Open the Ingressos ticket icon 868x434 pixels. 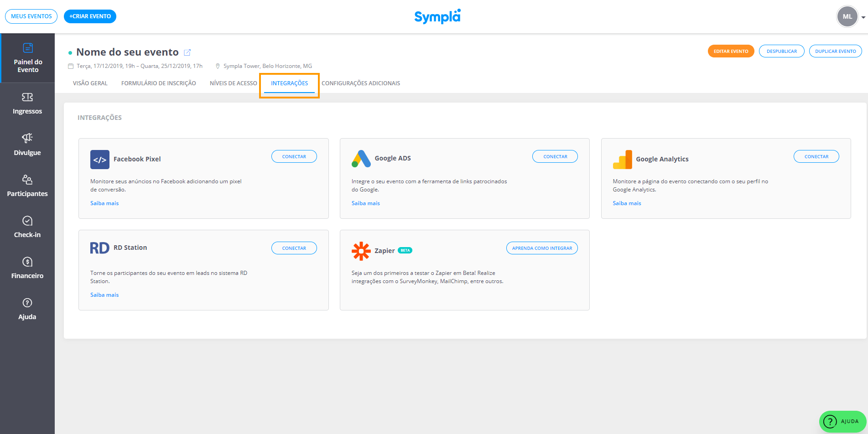(27, 97)
